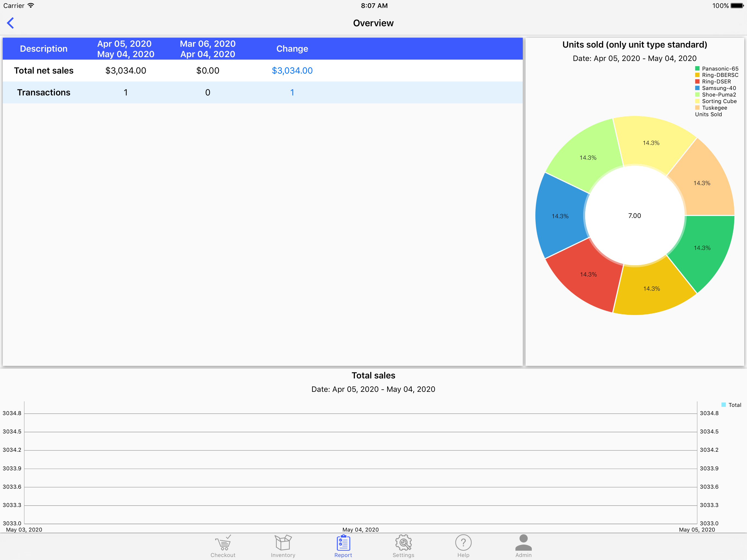Open the Admin person tab
The image size is (747, 560).
(x=523, y=546)
